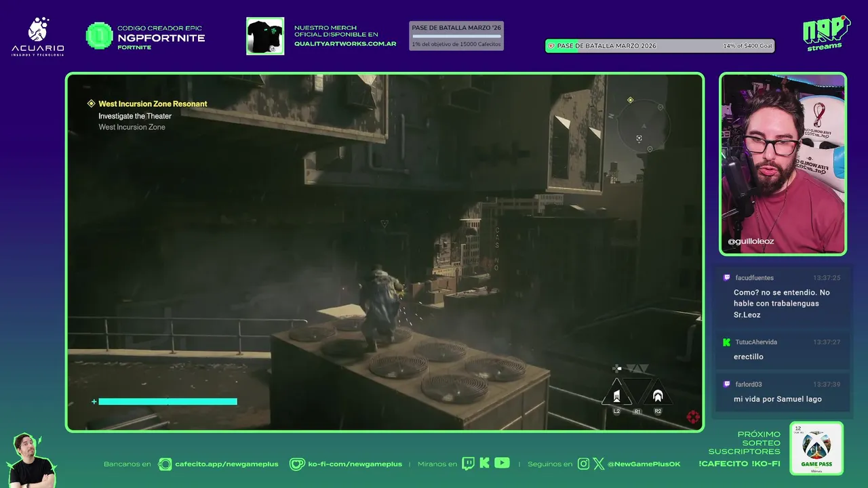Click the minimap compass circle

644,125
